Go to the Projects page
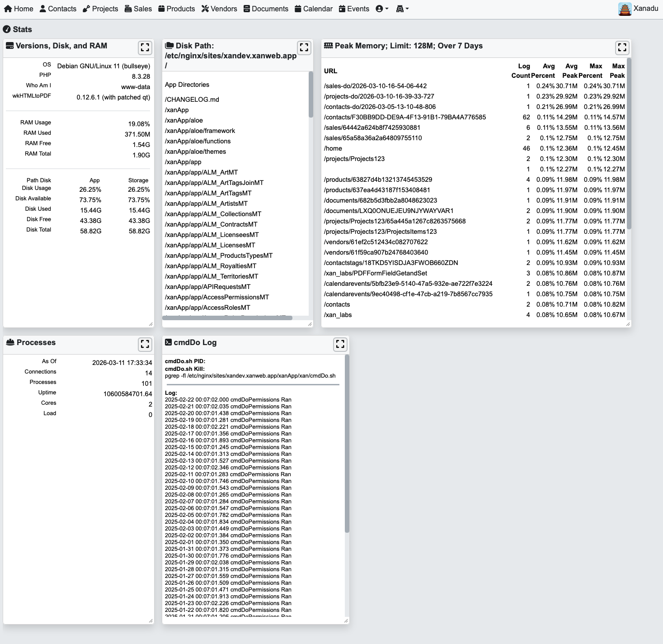Viewport: 663px width, 644px height. pyautogui.click(x=100, y=9)
